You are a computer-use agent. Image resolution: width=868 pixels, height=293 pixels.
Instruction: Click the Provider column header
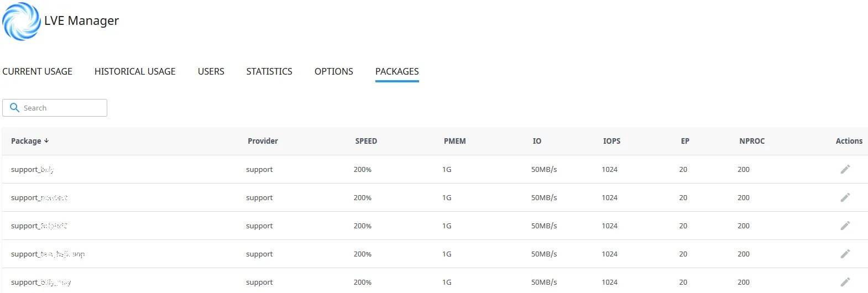(x=263, y=141)
